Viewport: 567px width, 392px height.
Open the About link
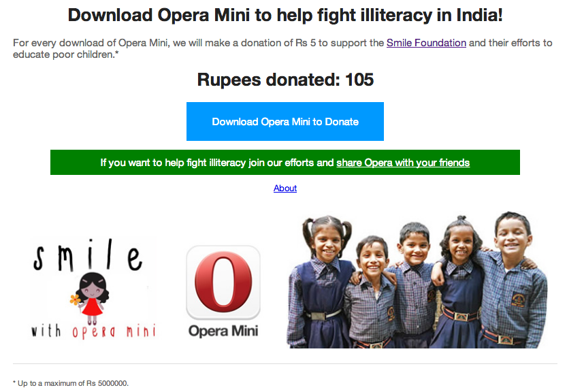(285, 188)
